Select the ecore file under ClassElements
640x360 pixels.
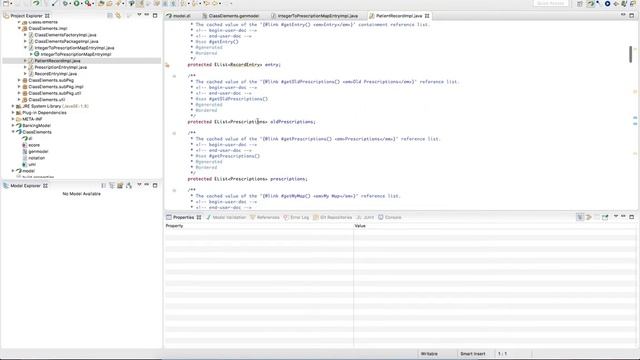point(34,145)
